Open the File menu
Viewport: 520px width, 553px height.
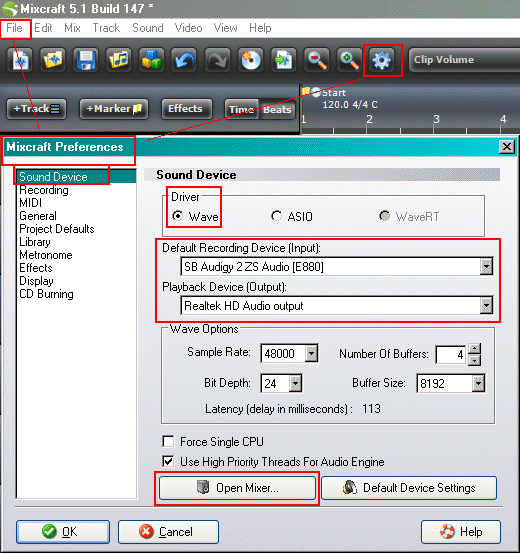click(x=14, y=28)
